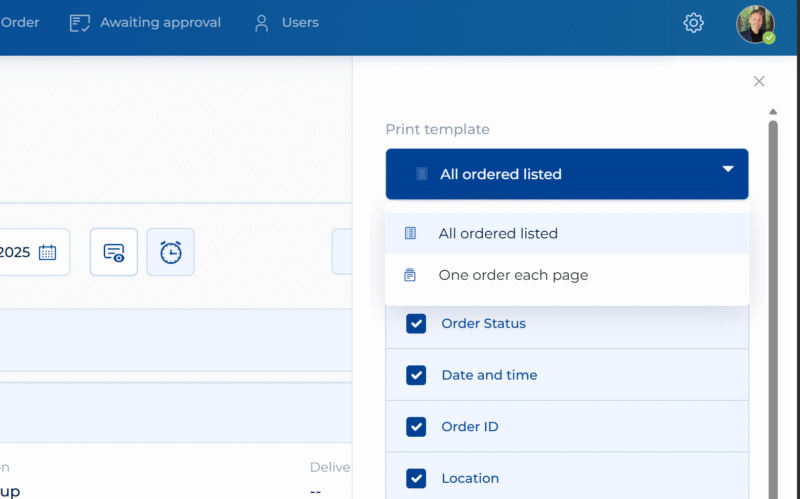Click the Awaiting approval icon
The image size is (800, 499).
(x=80, y=23)
